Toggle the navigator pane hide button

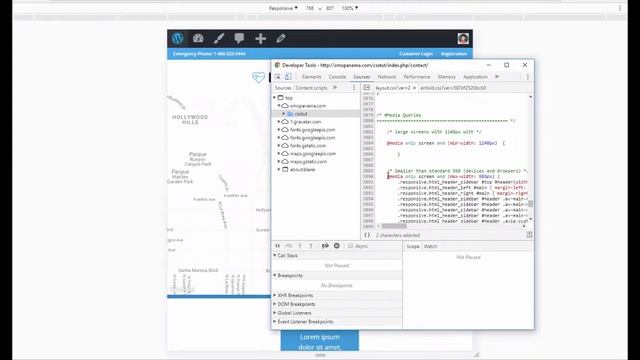(x=367, y=88)
